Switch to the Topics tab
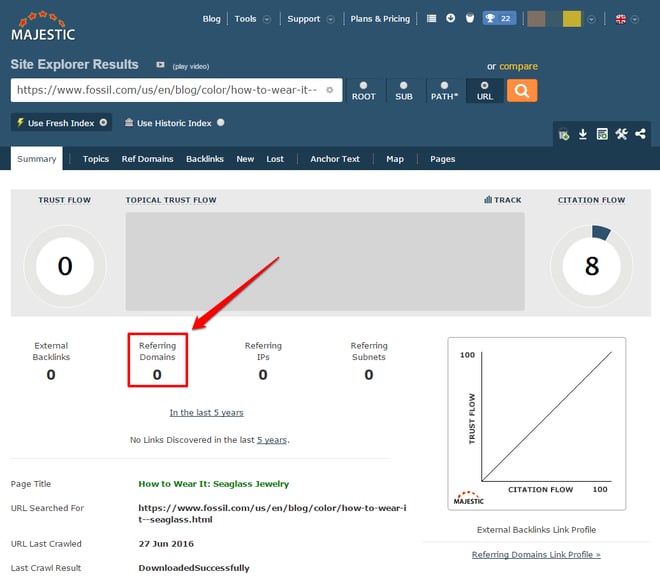 click(96, 159)
